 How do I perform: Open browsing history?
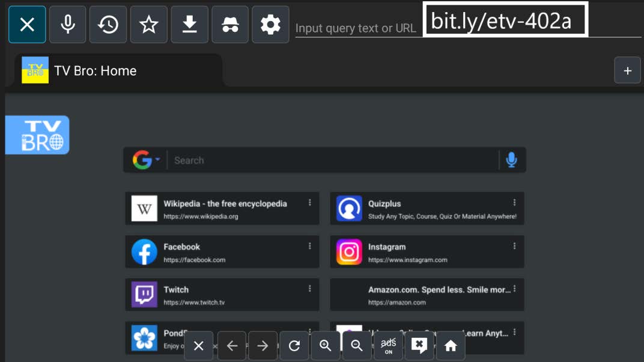(108, 25)
